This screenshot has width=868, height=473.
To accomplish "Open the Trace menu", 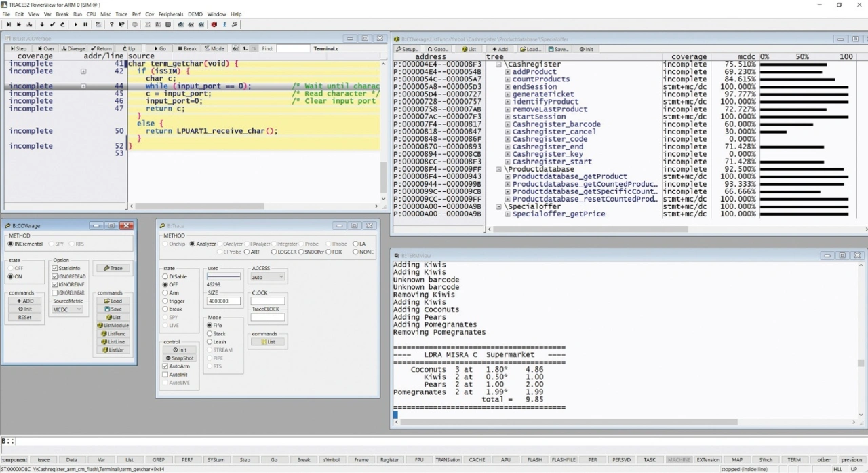I will (121, 14).
